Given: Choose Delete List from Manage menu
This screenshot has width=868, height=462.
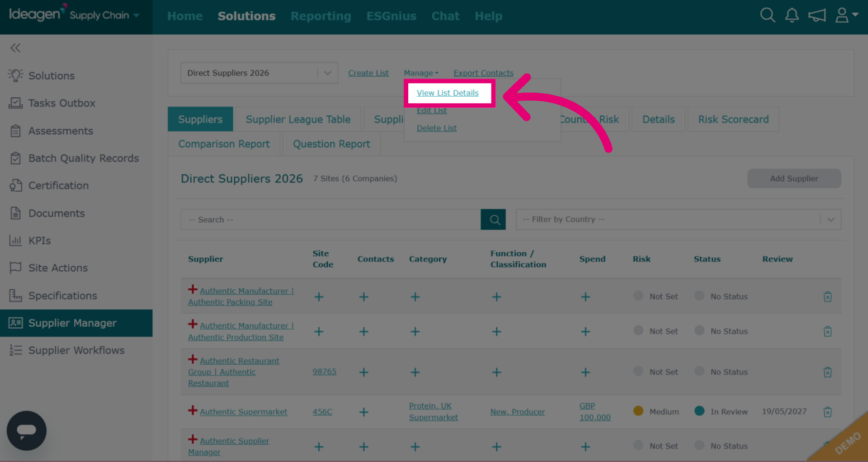Looking at the screenshot, I should pyautogui.click(x=437, y=128).
